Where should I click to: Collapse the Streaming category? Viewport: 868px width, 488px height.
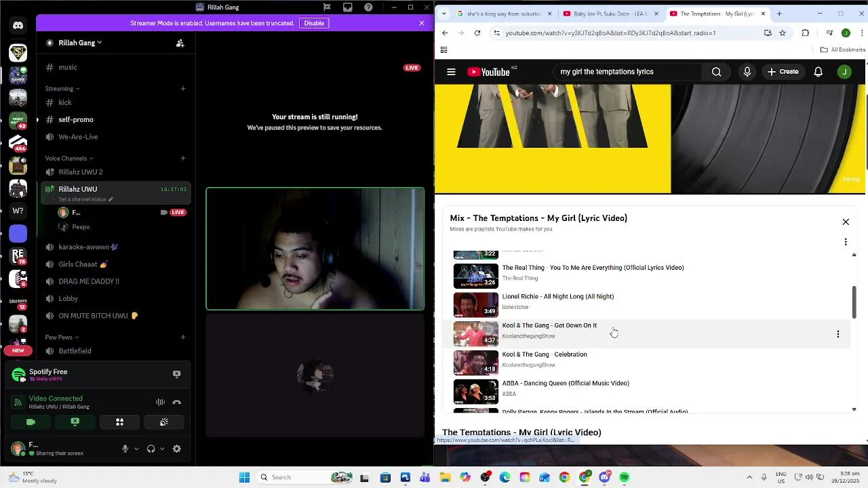62,89
